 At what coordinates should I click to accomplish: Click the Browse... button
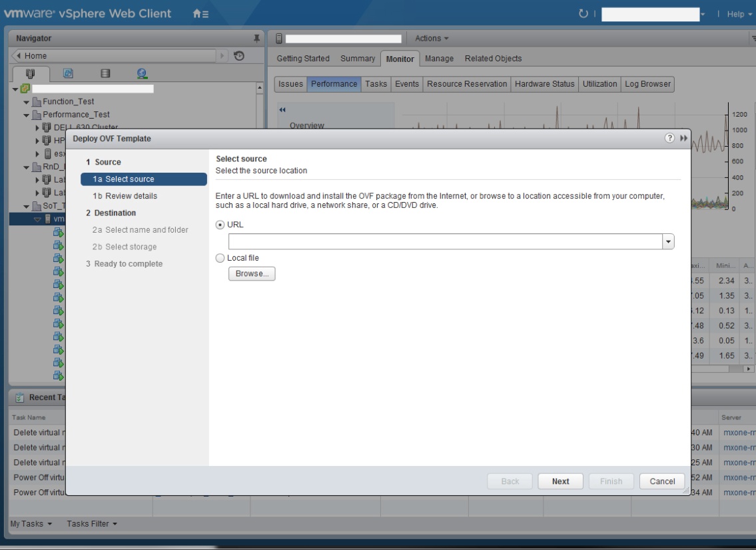[252, 273]
